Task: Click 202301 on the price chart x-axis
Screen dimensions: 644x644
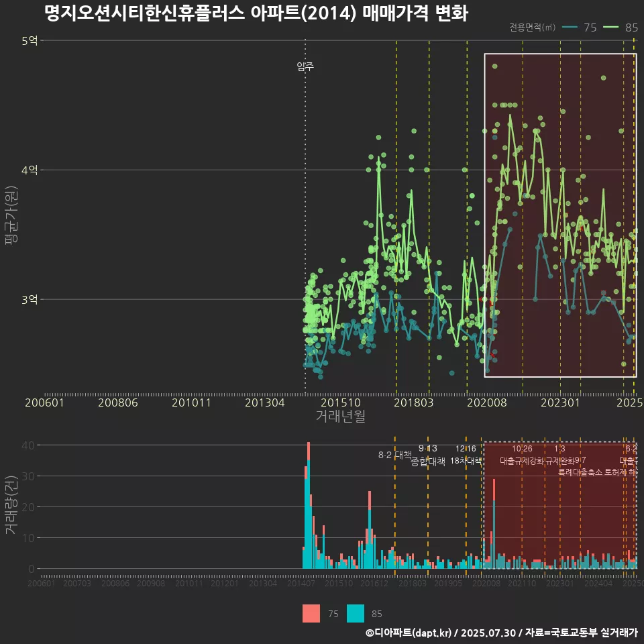Action: [560, 402]
